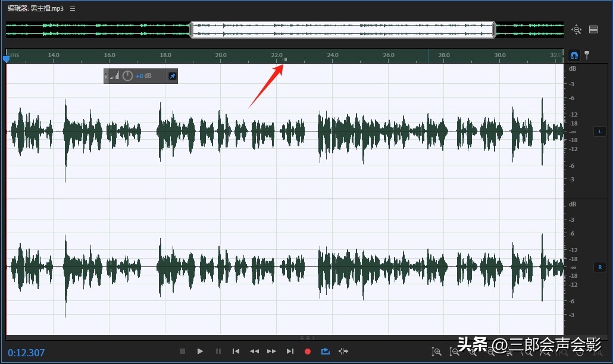Toggle the left channel L button
Viewport: 613px width, 364px height.
tap(599, 131)
